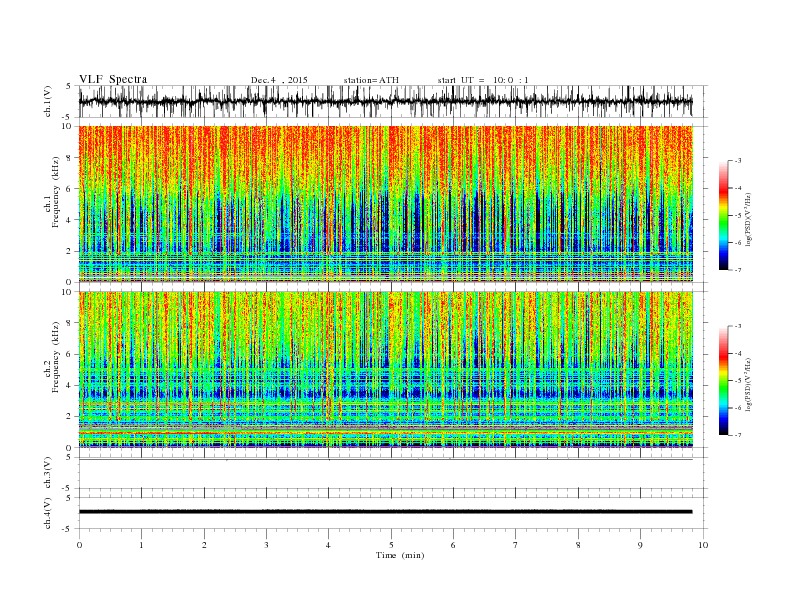The height and width of the screenshot is (612, 792).
Task: Click the ch.2 frequency tick label "8"
Action: tap(70, 323)
